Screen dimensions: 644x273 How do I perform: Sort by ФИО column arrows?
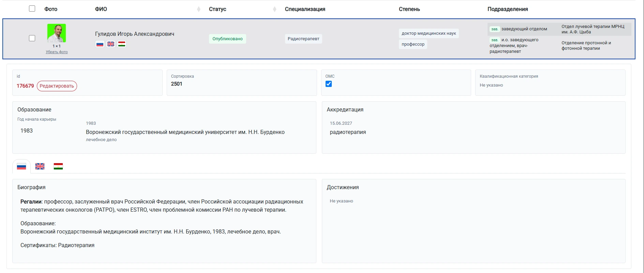pos(199,9)
